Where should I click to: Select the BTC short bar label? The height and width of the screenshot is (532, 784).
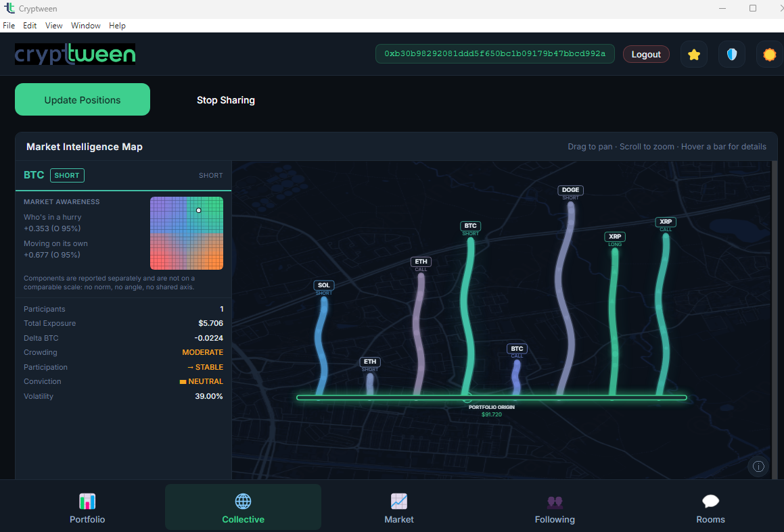click(x=470, y=226)
